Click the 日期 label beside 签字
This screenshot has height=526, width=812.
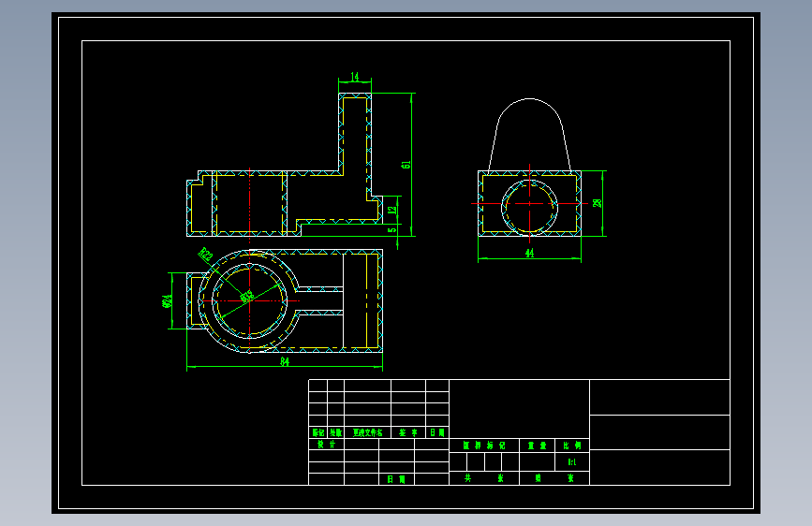(x=437, y=432)
